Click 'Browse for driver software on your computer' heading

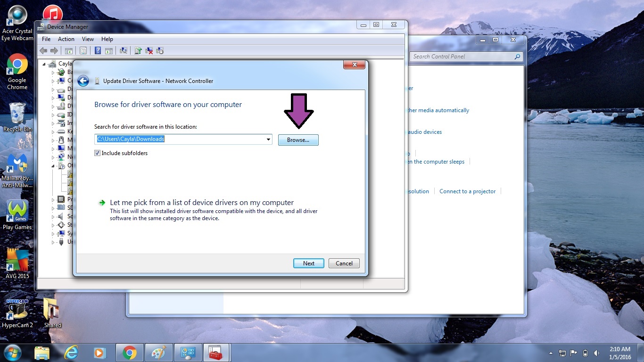point(168,105)
